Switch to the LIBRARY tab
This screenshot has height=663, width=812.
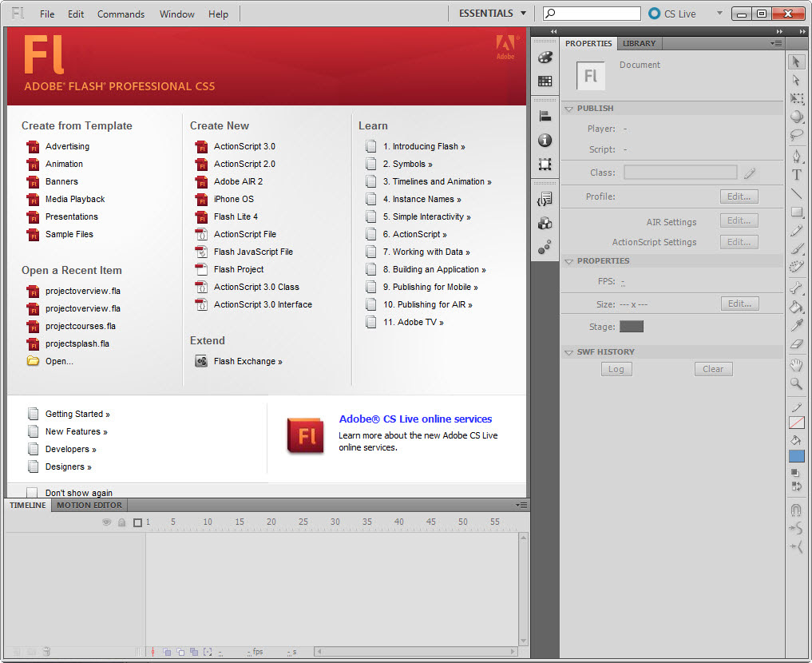pyautogui.click(x=639, y=43)
